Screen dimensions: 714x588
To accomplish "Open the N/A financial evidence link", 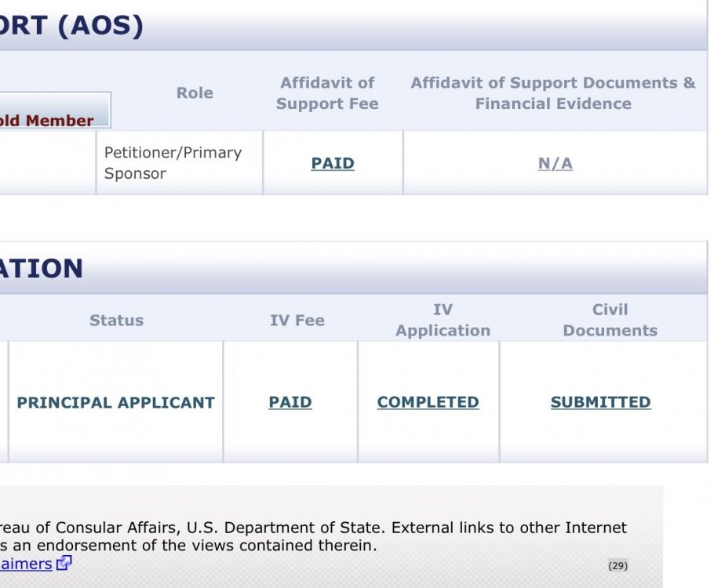I will (x=555, y=163).
